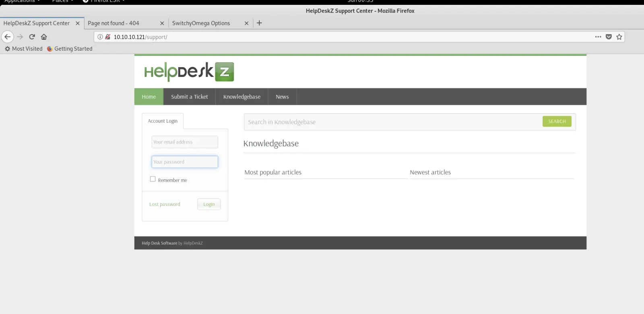Viewport: 644px width, 314px height.
Task: Open the page actions menu
Action: (x=598, y=37)
